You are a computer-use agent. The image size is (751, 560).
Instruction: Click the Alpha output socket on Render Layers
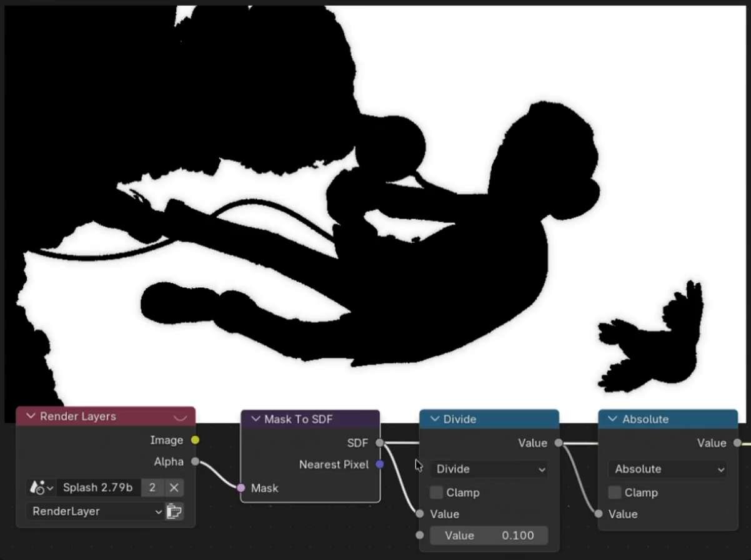point(195,462)
